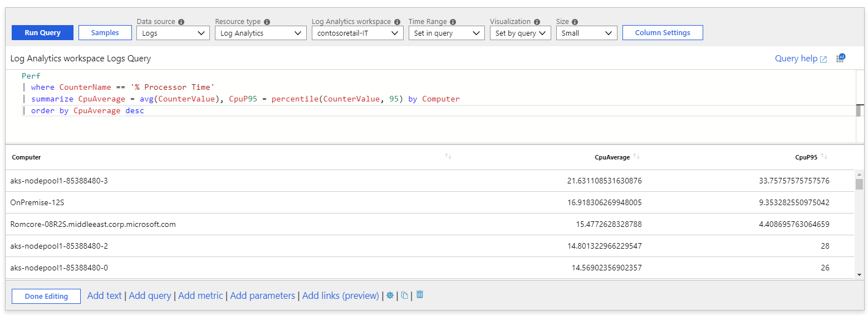The height and width of the screenshot is (315, 868).
Task: Open the Samples list
Action: coord(105,33)
